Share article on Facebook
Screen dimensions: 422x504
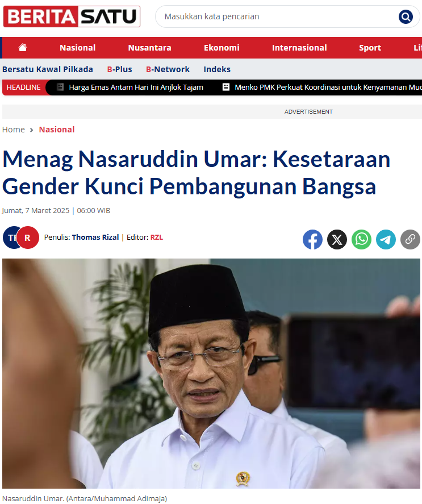click(x=312, y=239)
